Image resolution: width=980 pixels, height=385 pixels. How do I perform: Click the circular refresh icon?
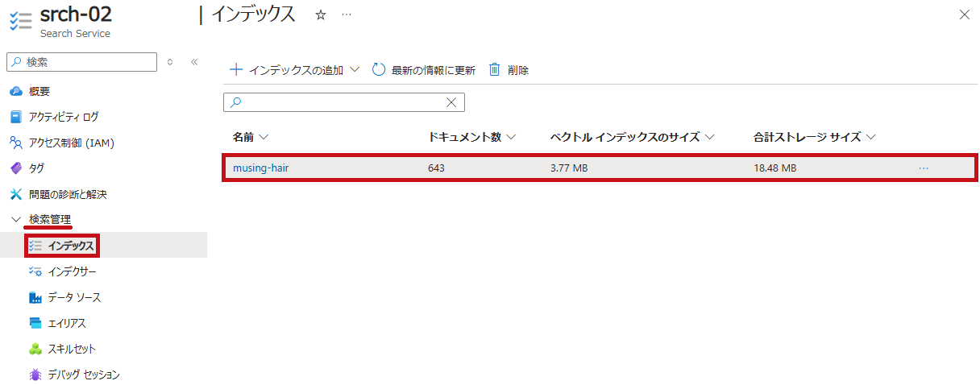pos(379,70)
